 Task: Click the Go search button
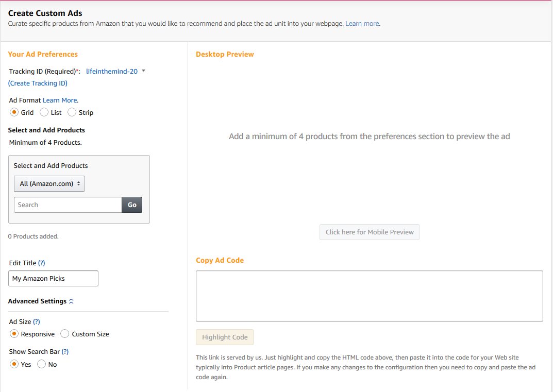tap(132, 204)
